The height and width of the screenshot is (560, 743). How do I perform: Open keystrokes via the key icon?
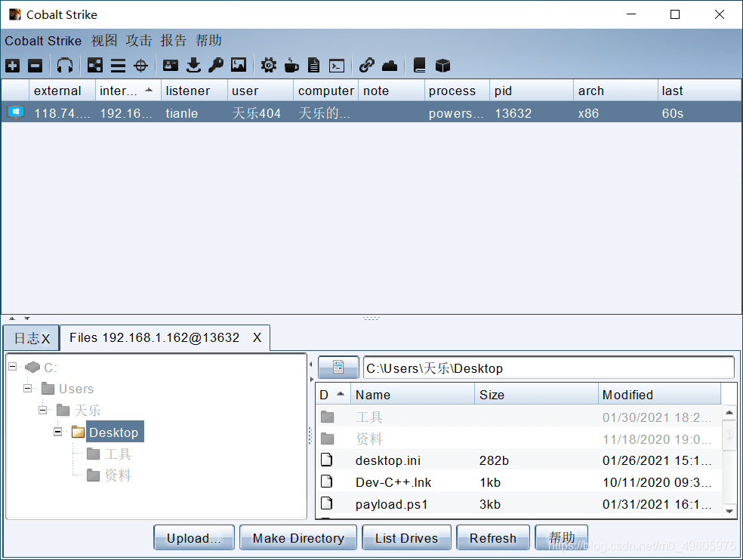(x=216, y=66)
